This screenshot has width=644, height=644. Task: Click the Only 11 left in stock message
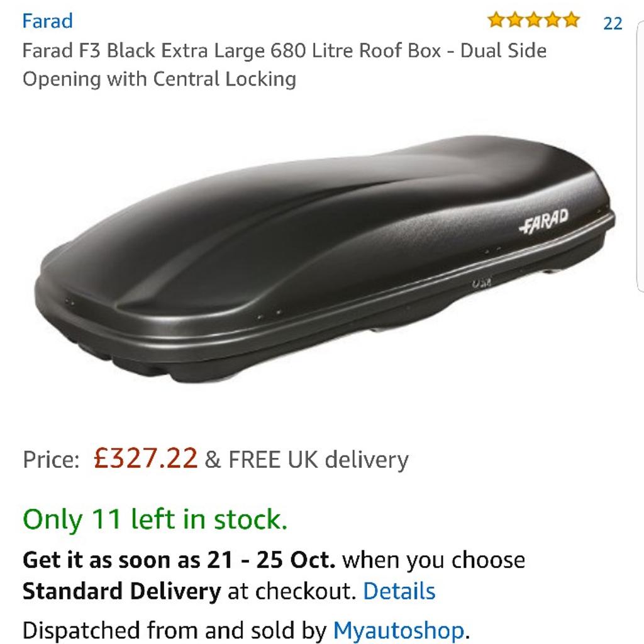(x=155, y=519)
